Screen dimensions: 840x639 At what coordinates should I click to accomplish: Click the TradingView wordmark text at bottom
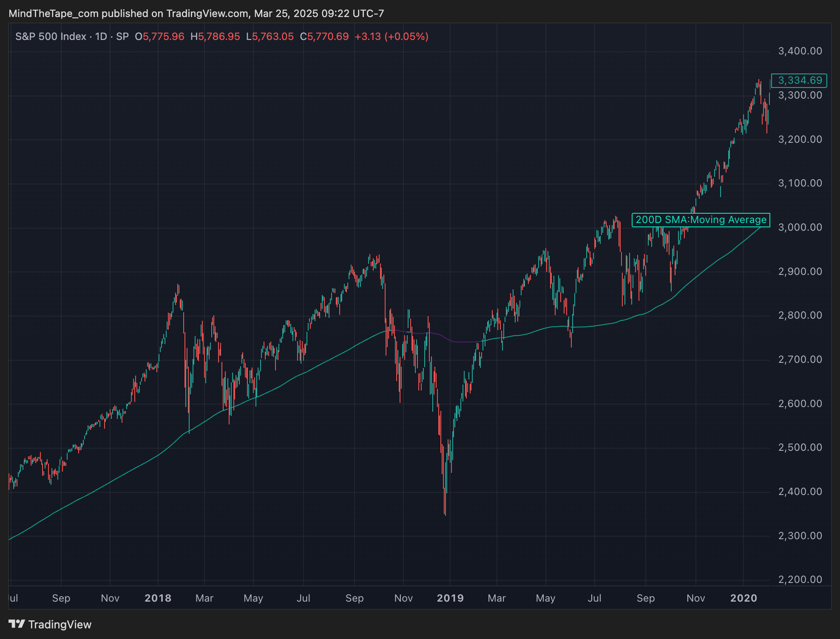tap(60, 625)
